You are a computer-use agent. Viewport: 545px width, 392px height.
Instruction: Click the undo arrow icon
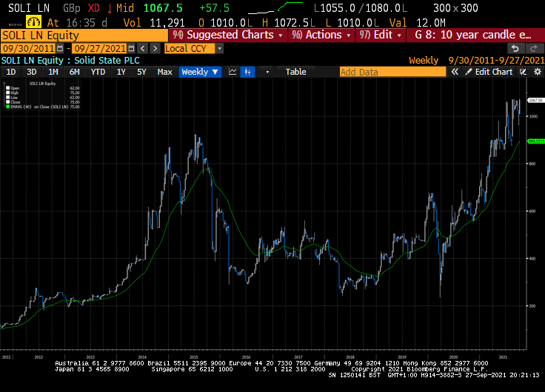click(x=515, y=49)
